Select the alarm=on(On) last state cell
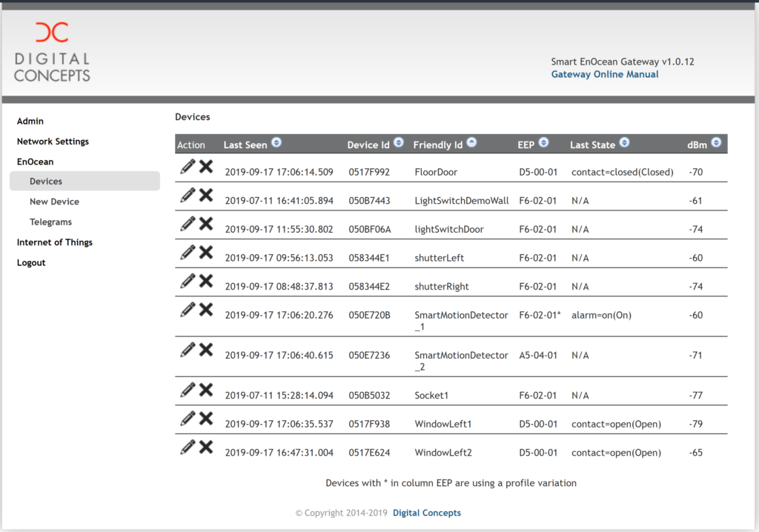This screenshot has width=759, height=532. pyautogui.click(x=601, y=315)
